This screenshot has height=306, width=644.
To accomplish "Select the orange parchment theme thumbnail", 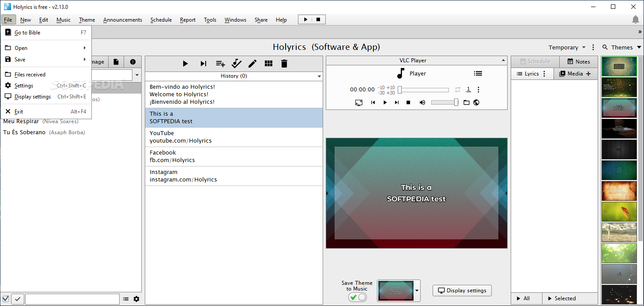I will (x=619, y=191).
